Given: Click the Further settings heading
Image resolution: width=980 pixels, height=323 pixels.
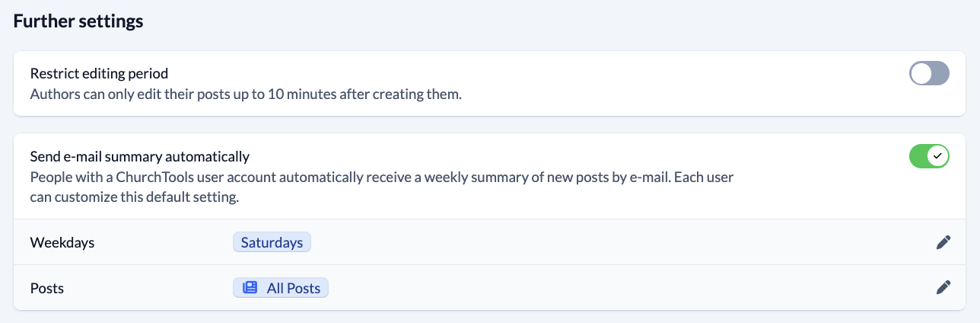Looking at the screenshot, I should coord(78,21).
